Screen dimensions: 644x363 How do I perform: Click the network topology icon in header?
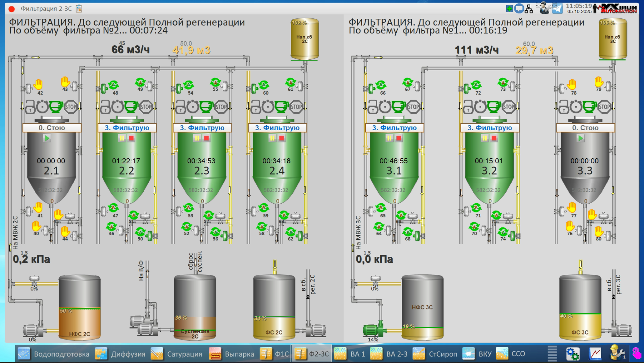coord(528,9)
